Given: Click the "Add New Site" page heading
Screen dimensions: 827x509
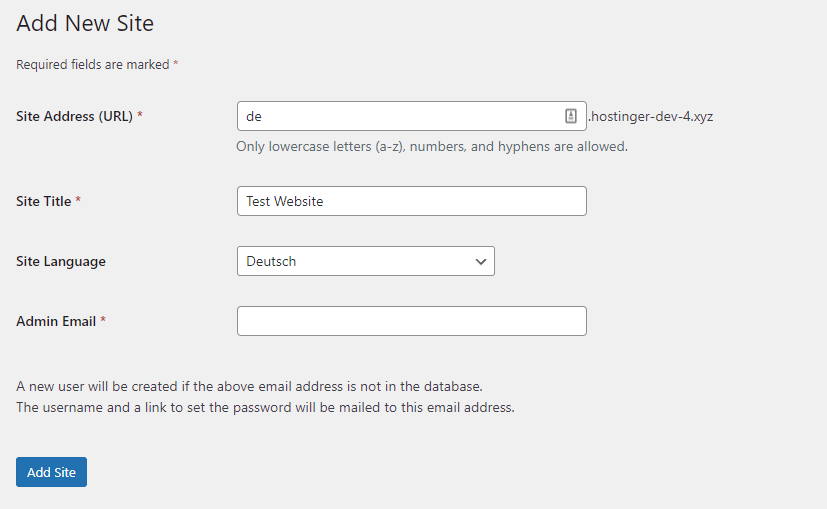Looking at the screenshot, I should coord(85,23).
